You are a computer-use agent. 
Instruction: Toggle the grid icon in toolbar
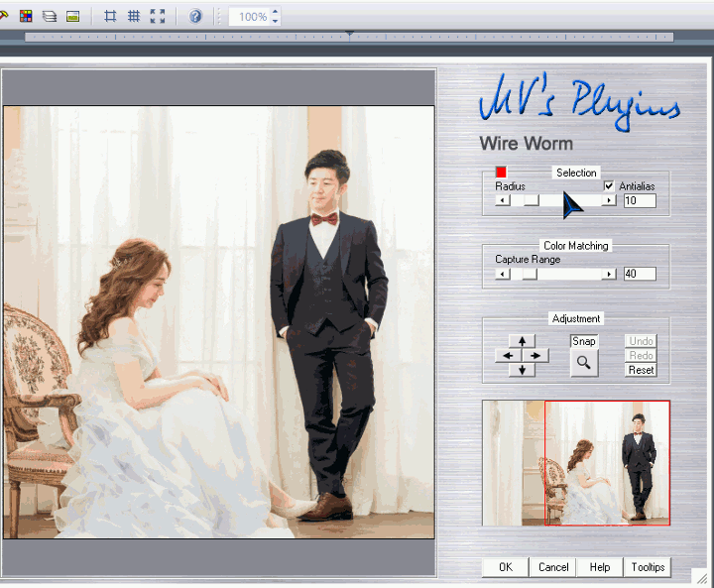134,16
